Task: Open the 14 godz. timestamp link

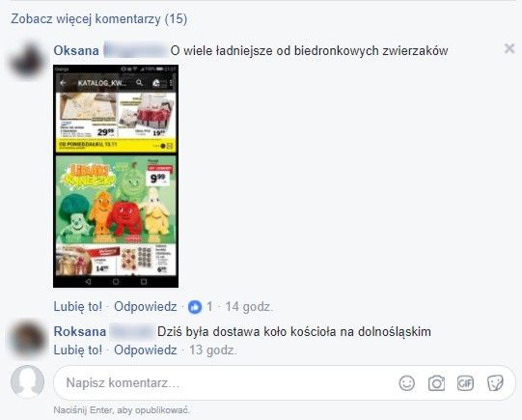Action: click(249, 306)
